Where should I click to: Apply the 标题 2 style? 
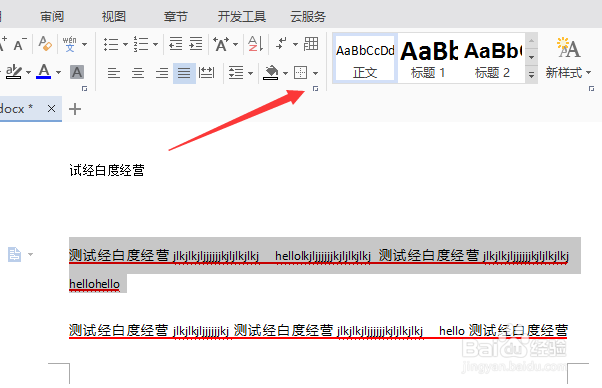coord(492,59)
